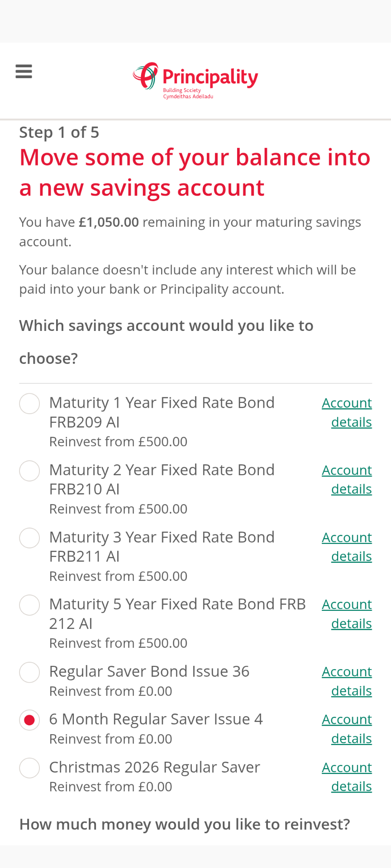
Task: Pick Christmas 2026 Regular Saver radio button
Action: [29, 768]
